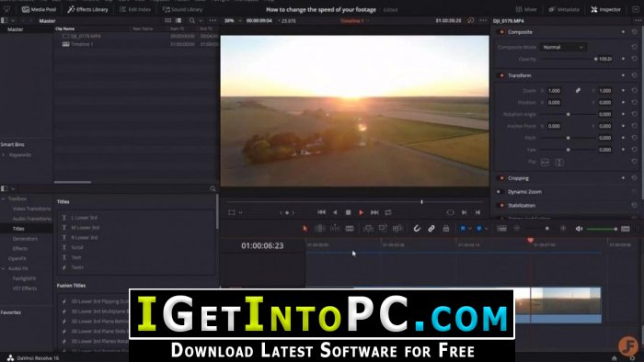Toggle the zoom X/Y link icon
The width and height of the screenshot is (644, 362).
(578, 91)
